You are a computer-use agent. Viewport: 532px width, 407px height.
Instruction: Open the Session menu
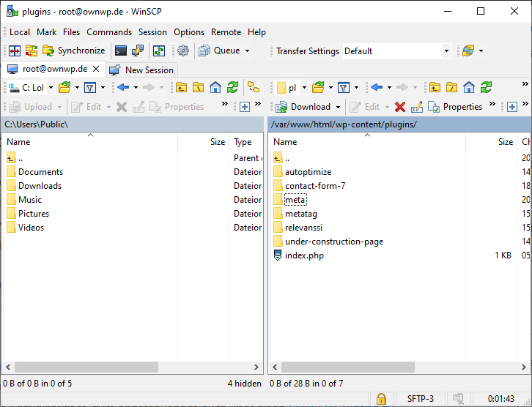[x=152, y=32]
